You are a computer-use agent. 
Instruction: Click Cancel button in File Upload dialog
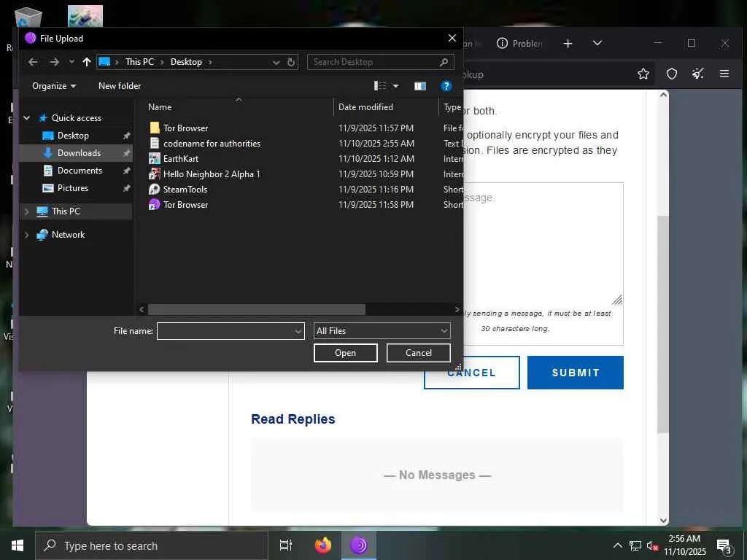418,353
